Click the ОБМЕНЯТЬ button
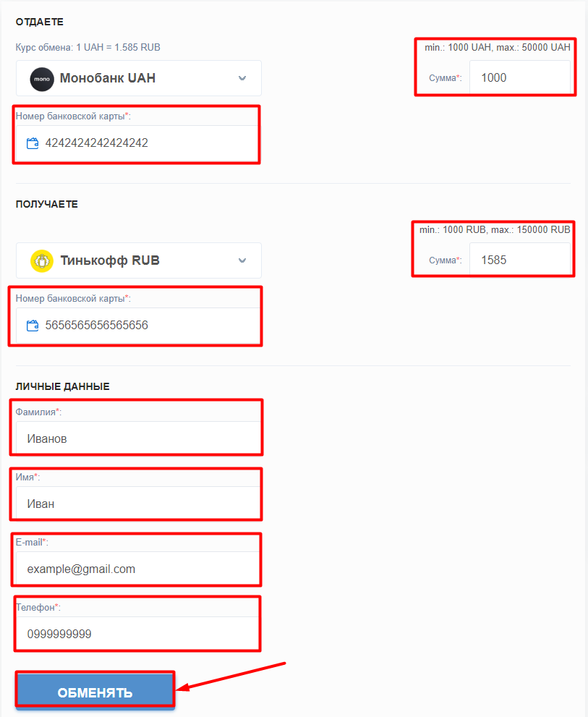The height and width of the screenshot is (717, 588). pyautogui.click(x=95, y=692)
